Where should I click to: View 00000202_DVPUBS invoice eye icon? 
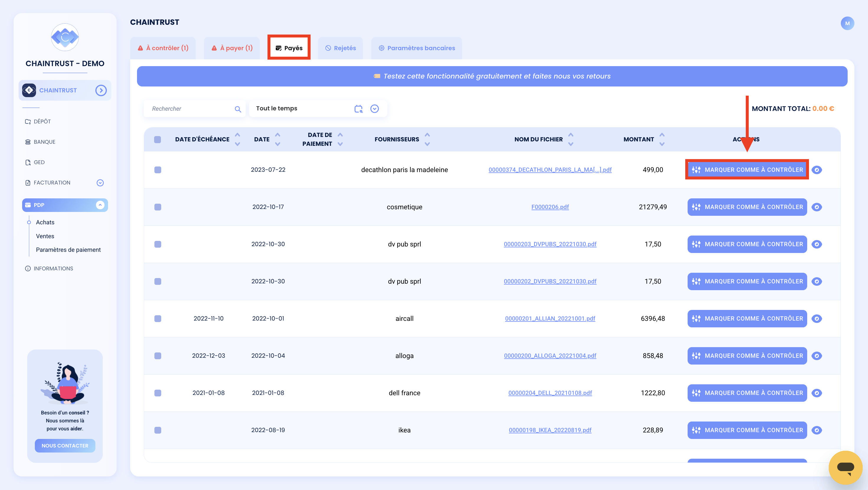coord(816,281)
